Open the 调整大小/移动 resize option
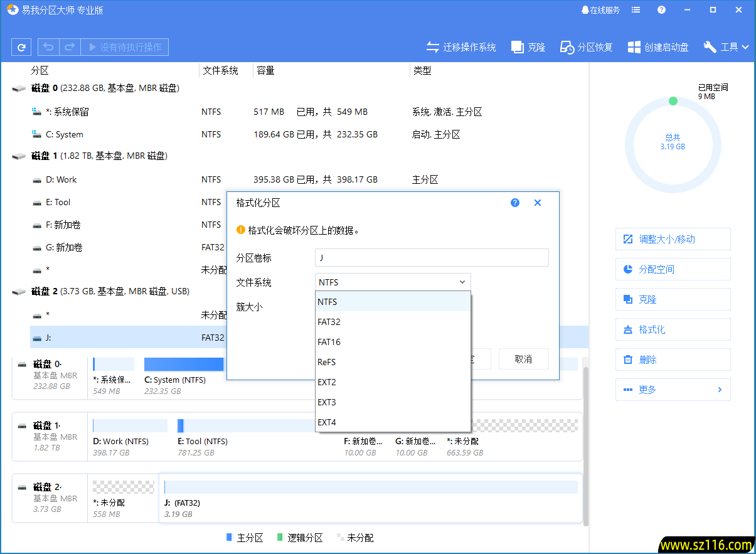756x554 pixels. click(x=673, y=239)
